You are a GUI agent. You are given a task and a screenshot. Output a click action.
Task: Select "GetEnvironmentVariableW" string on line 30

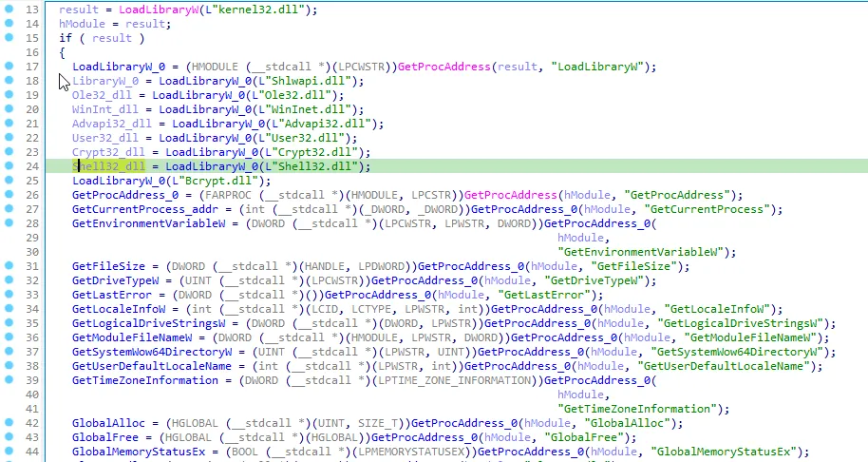point(640,252)
